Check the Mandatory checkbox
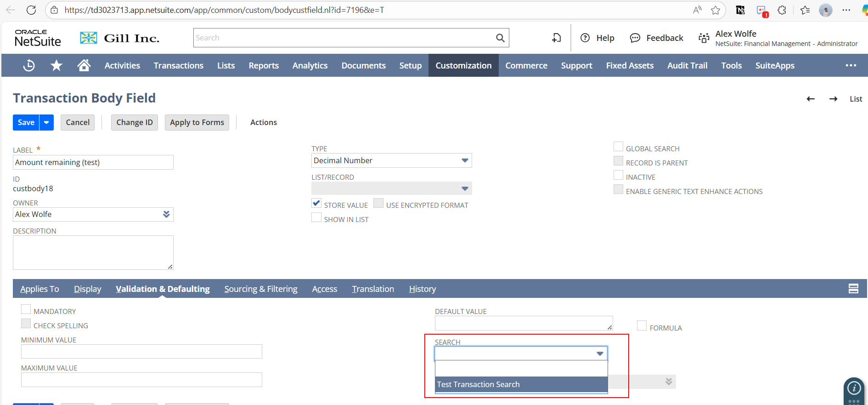This screenshot has width=868, height=405. [26, 309]
